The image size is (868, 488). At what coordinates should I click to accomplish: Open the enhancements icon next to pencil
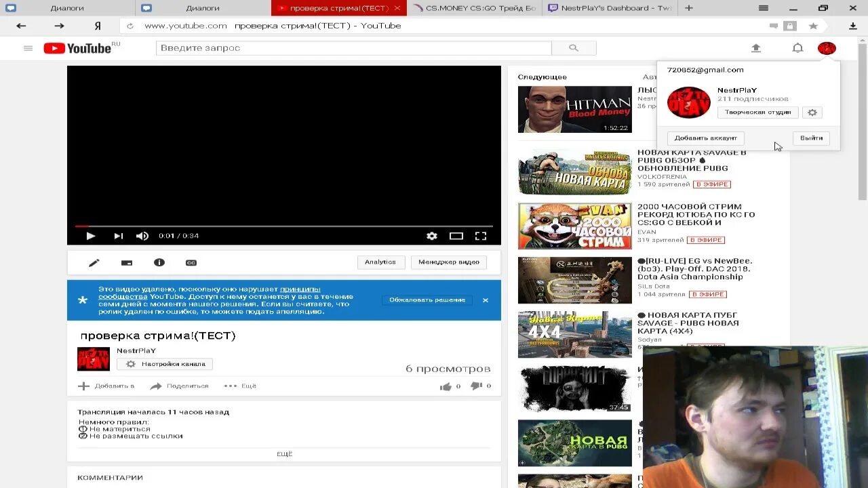tap(127, 262)
